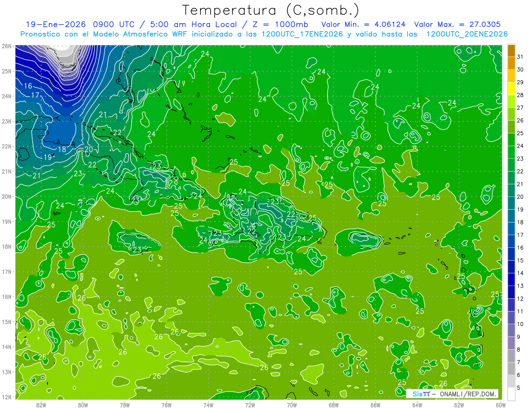532x411 pixels.
Task: Click "Valor Min. = 4.06124" text
Action: (364, 24)
